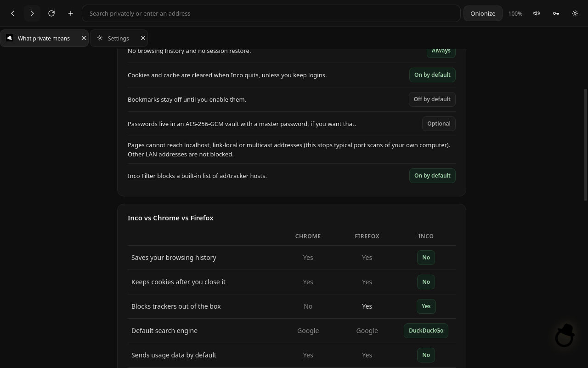Click the DuckDuckGo badge in Inco column
The image size is (588, 368).
coord(426,331)
